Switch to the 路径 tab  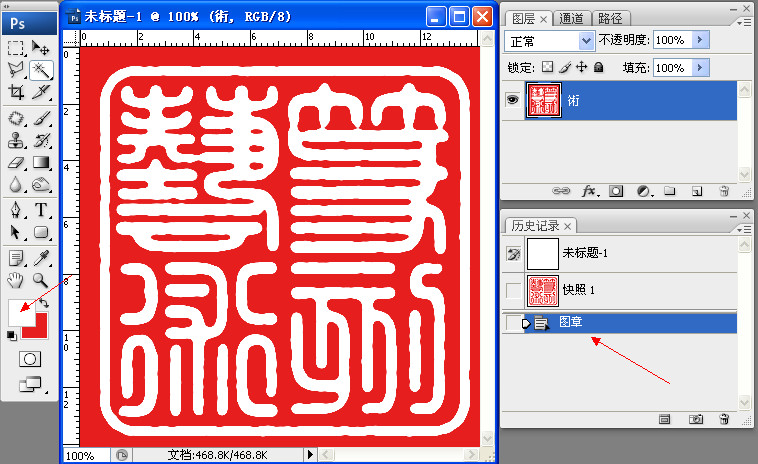coord(610,18)
